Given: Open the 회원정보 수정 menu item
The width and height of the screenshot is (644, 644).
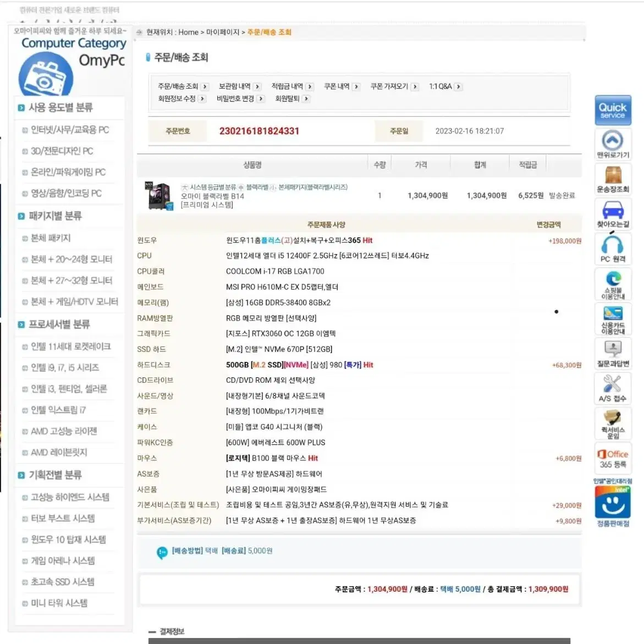Looking at the screenshot, I should [x=181, y=98].
